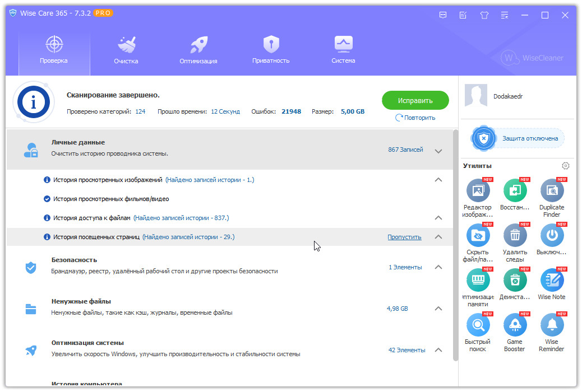Click the Пропустить link

pyautogui.click(x=404, y=237)
